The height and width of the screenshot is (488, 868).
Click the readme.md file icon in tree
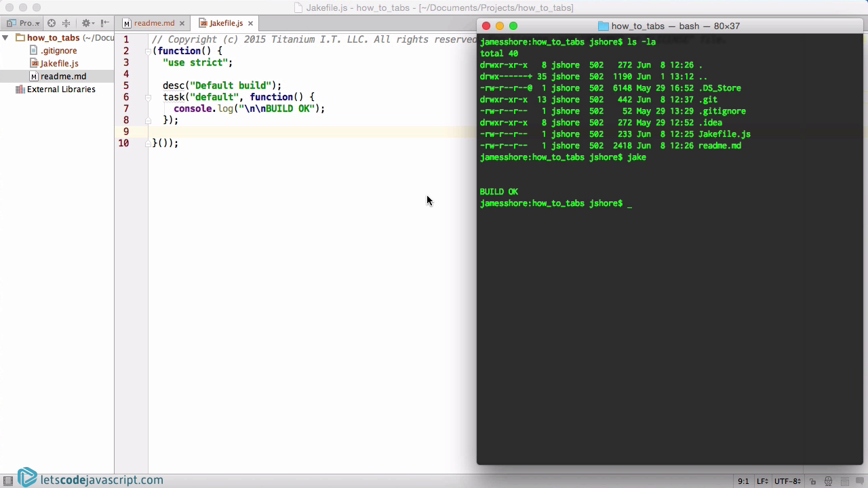click(x=34, y=77)
